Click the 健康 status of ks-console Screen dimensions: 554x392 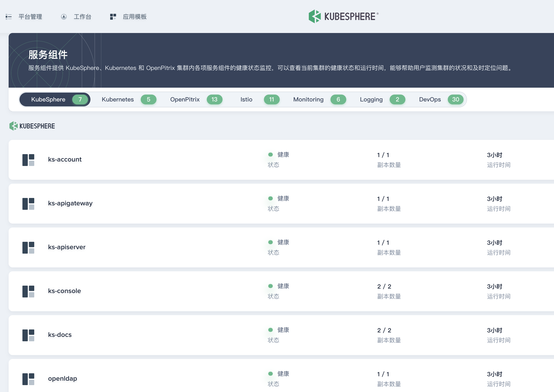[x=283, y=286]
